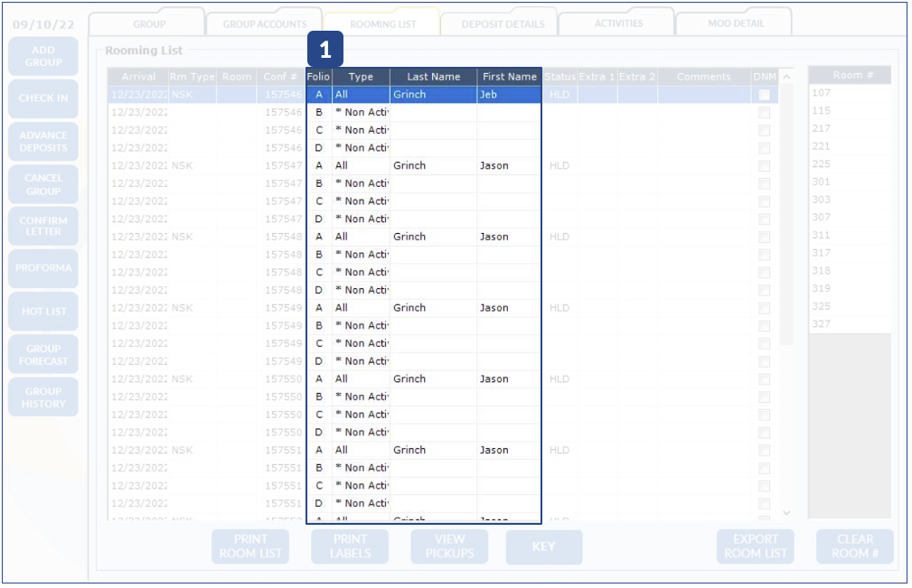Click the Export Room List button

coord(755,546)
